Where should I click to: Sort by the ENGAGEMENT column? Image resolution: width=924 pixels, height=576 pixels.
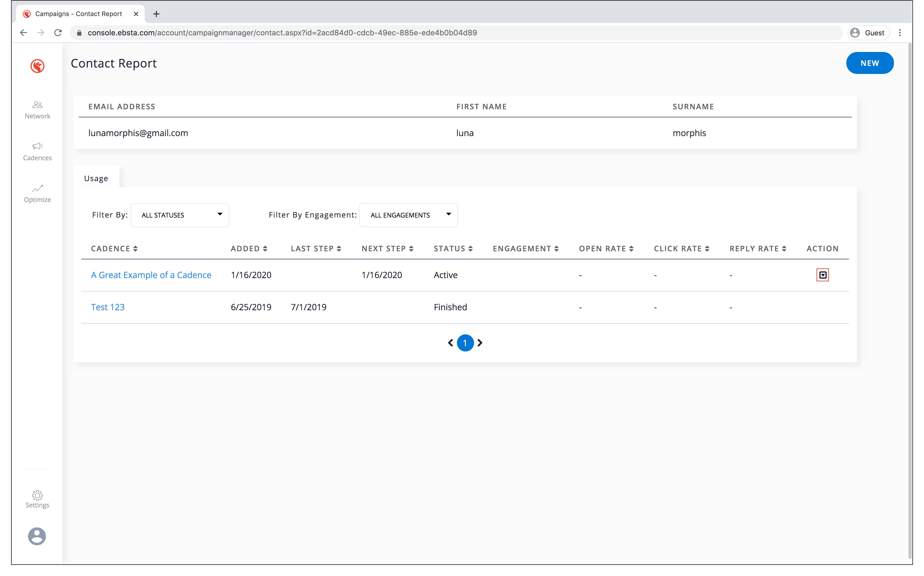tap(526, 248)
